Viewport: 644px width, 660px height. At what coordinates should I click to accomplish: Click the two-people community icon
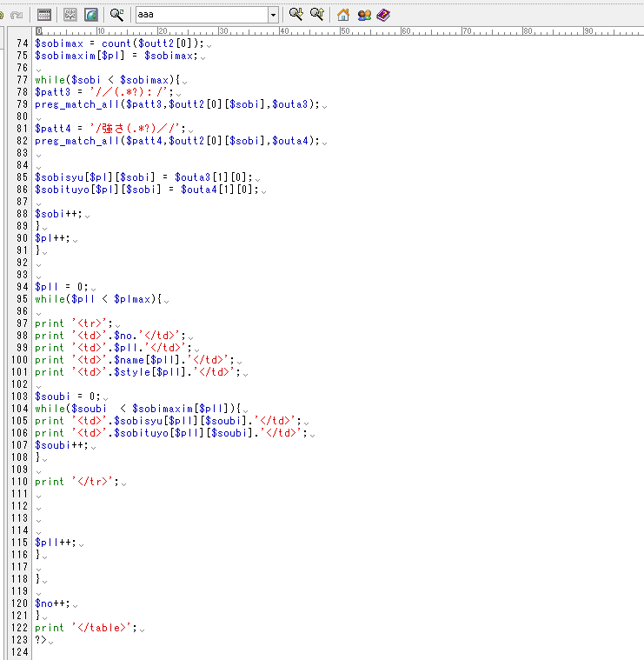coord(364,15)
